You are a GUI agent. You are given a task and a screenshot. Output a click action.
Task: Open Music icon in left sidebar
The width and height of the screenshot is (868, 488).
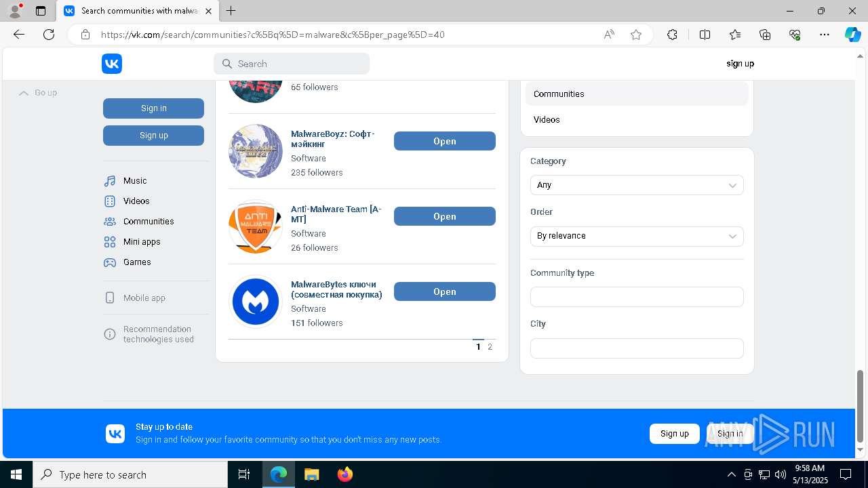pos(110,181)
